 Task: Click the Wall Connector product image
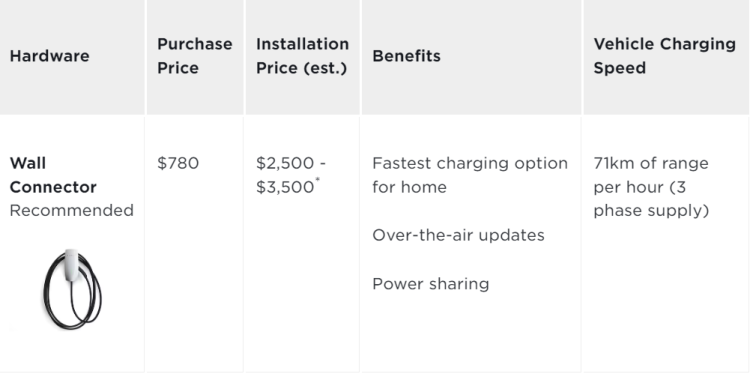pos(72,289)
